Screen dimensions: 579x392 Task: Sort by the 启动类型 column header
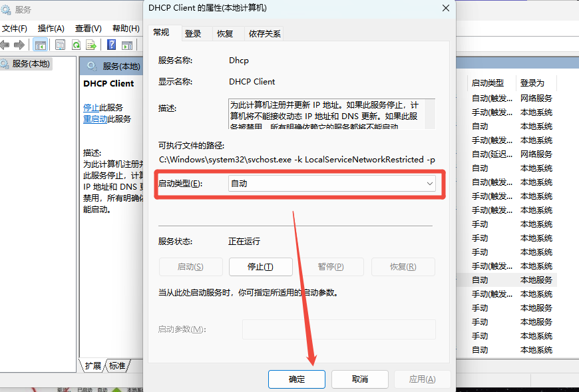488,83
